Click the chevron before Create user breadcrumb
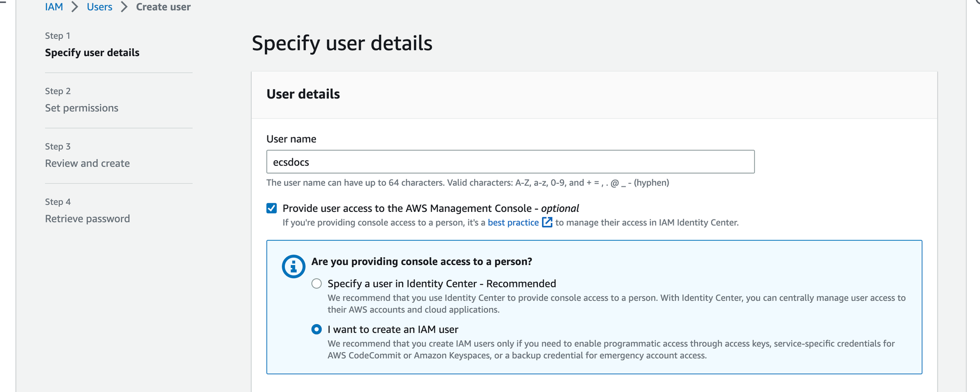This screenshot has width=980, height=392. point(124,7)
